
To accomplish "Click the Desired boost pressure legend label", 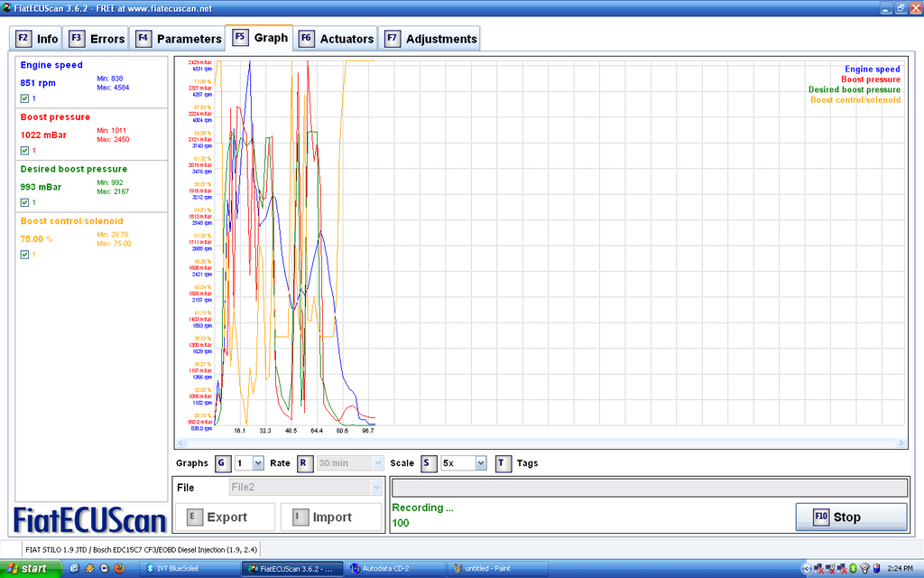I will pos(854,89).
